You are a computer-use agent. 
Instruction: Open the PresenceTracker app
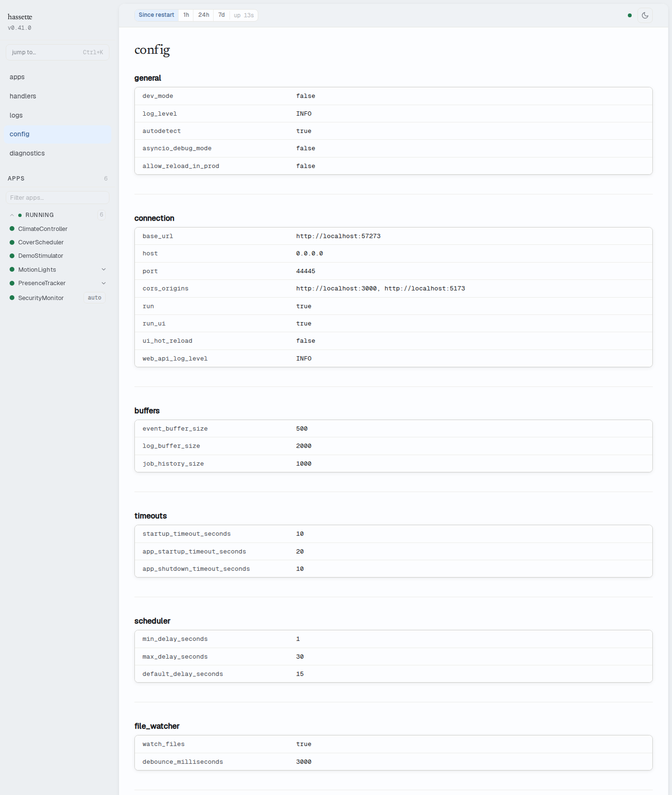pos(42,283)
